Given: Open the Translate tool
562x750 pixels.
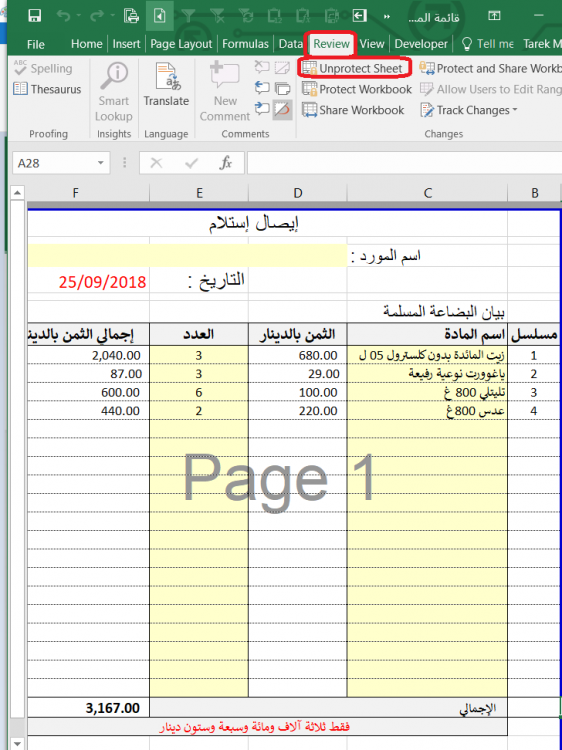Looking at the screenshot, I should (x=166, y=86).
